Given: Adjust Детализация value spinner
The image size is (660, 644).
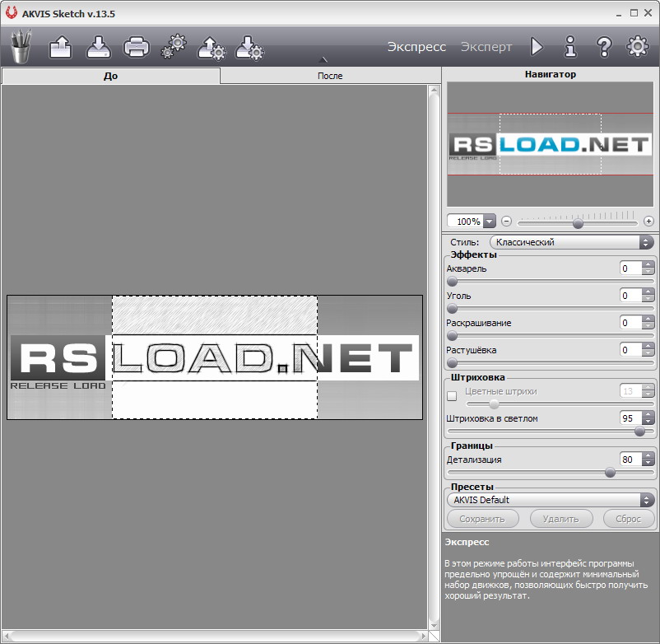Looking at the screenshot, I should (x=648, y=460).
